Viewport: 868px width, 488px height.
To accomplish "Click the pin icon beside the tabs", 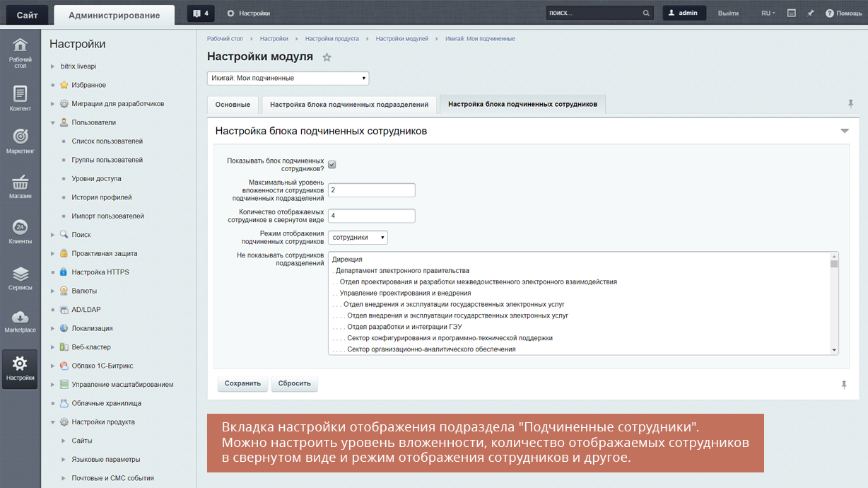I will tap(851, 104).
